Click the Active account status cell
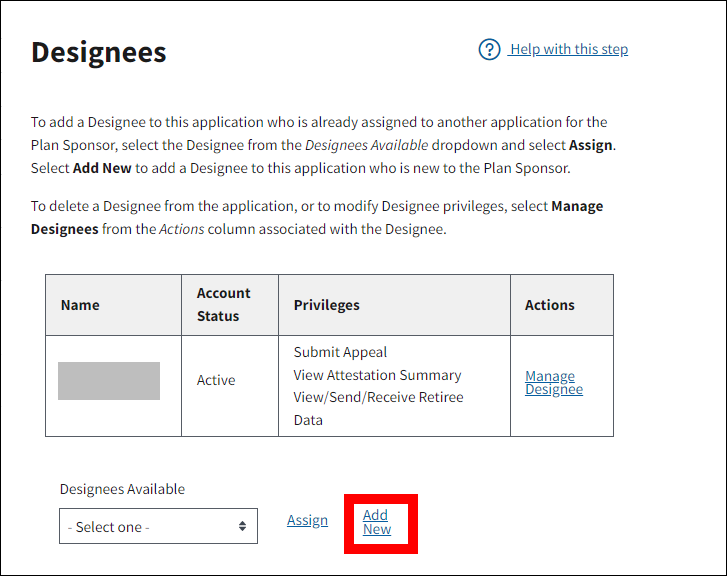The image size is (727, 576). 216,381
